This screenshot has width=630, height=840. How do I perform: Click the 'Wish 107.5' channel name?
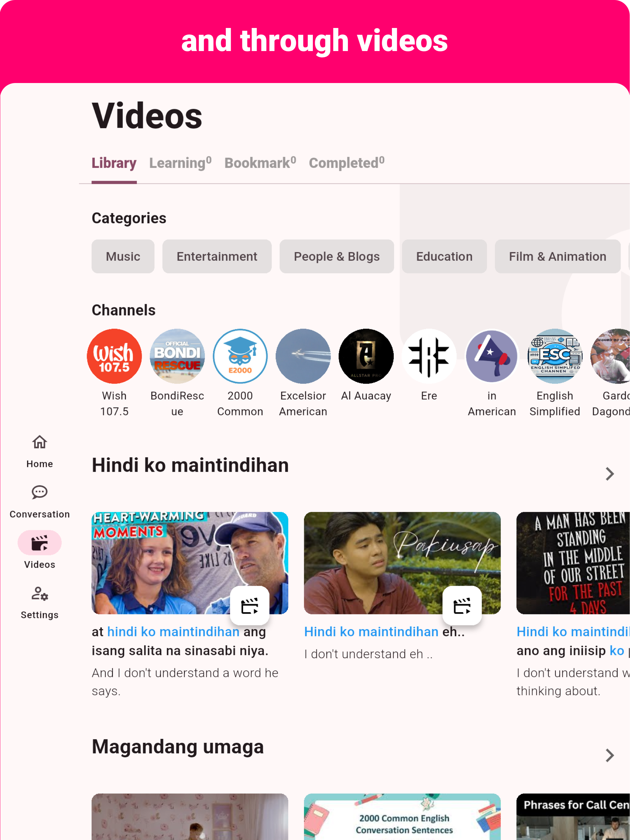[114, 403]
